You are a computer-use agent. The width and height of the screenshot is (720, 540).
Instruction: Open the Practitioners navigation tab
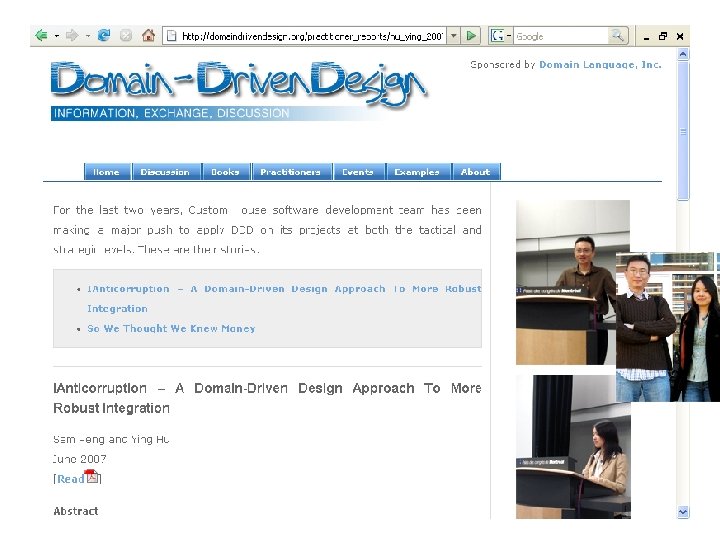point(291,172)
